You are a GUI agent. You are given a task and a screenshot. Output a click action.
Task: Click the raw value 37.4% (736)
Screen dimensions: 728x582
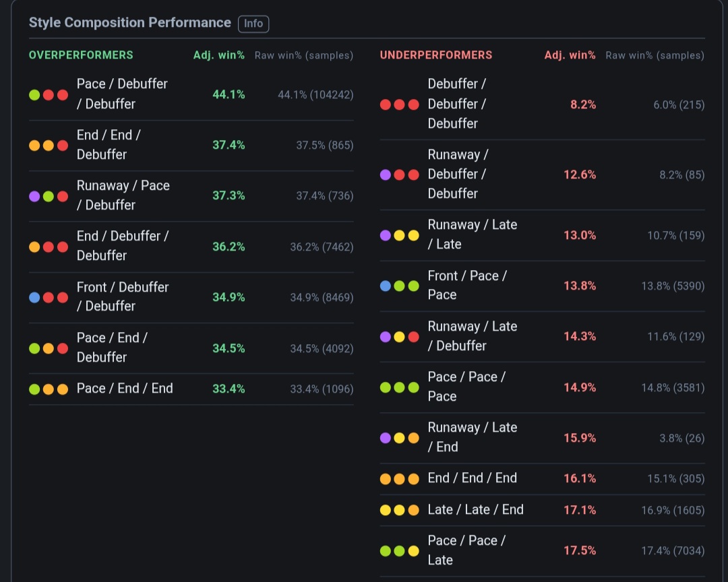click(x=325, y=196)
